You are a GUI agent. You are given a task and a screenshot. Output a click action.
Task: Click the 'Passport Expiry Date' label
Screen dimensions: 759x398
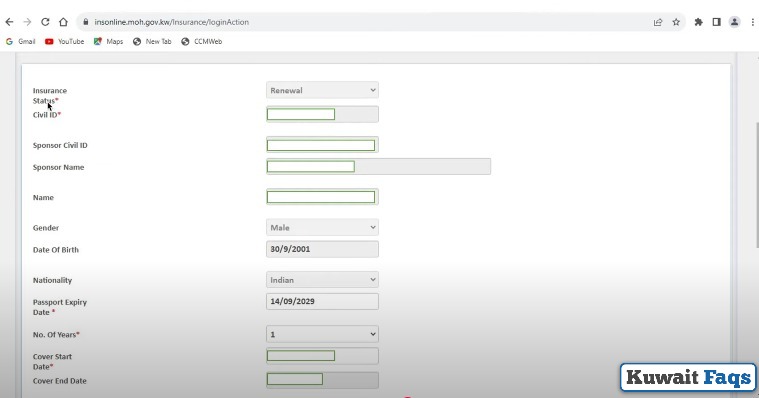coord(60,307)
